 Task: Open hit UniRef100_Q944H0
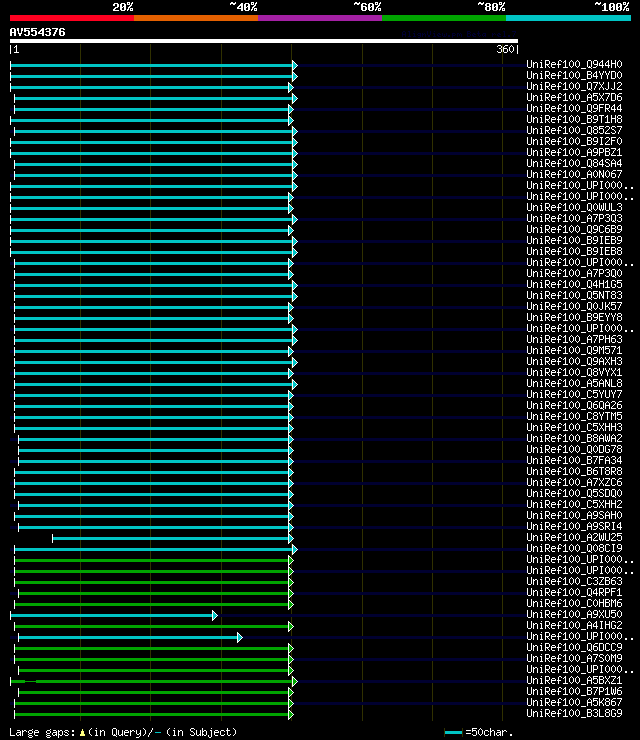[574, 64]
